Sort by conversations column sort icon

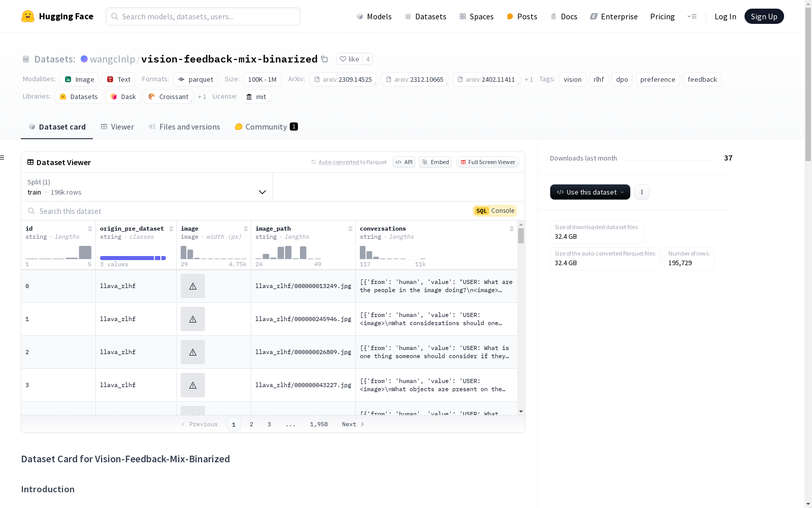(x=512, y=229)
